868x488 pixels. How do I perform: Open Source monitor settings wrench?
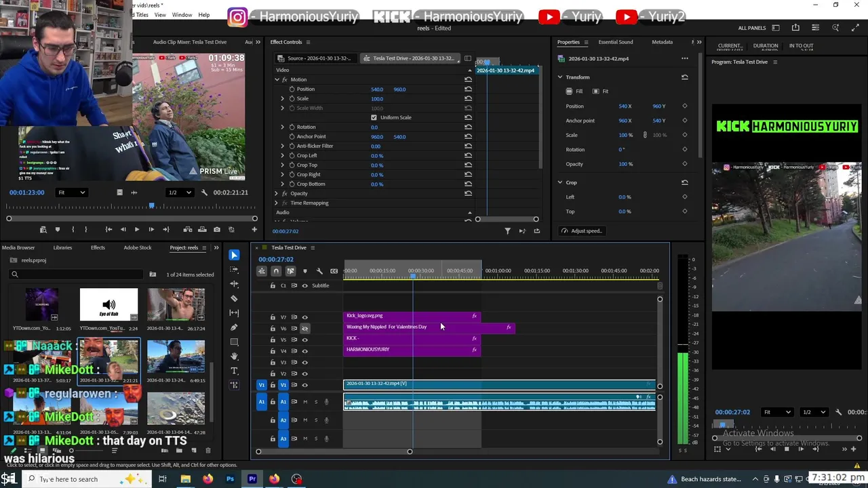click(x=204, y=192)
